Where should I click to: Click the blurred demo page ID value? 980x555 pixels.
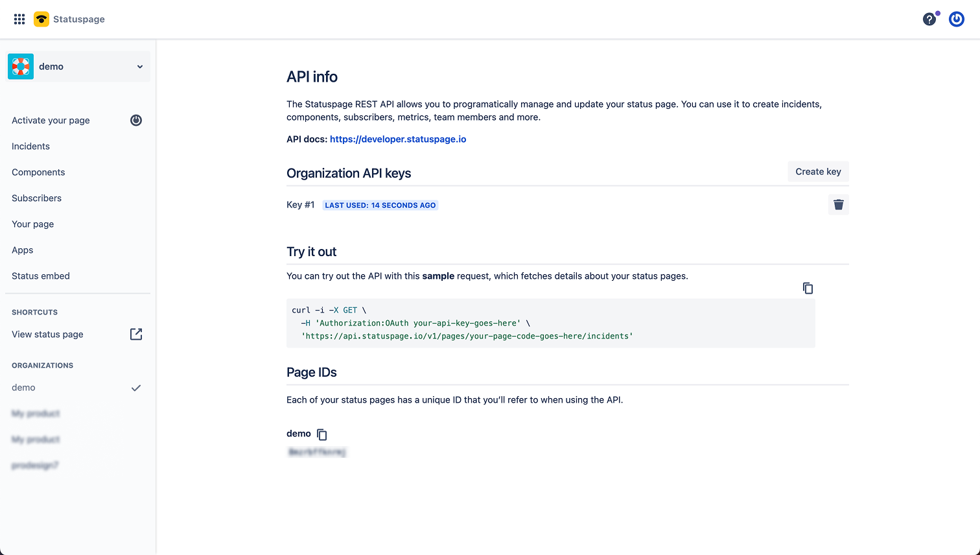pyautogui.click(x=317, y=452)
